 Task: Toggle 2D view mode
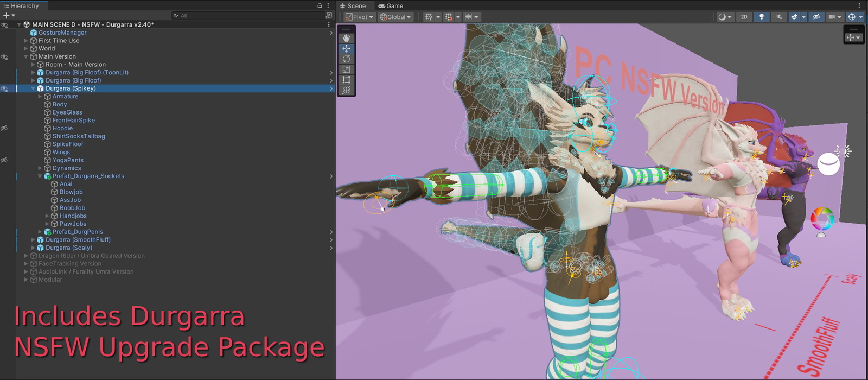[744, 17]
